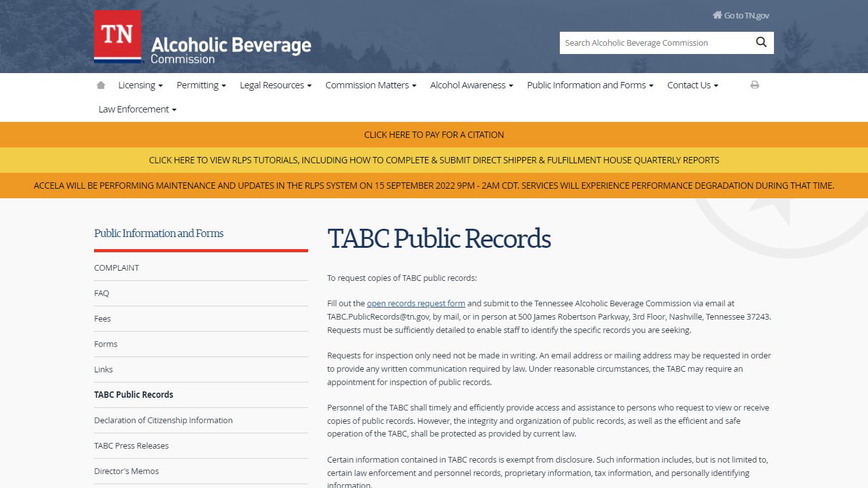Click the Accela maintenance notice banner
The width and height of the screenshot is (868, 488).
pos(434,186)
